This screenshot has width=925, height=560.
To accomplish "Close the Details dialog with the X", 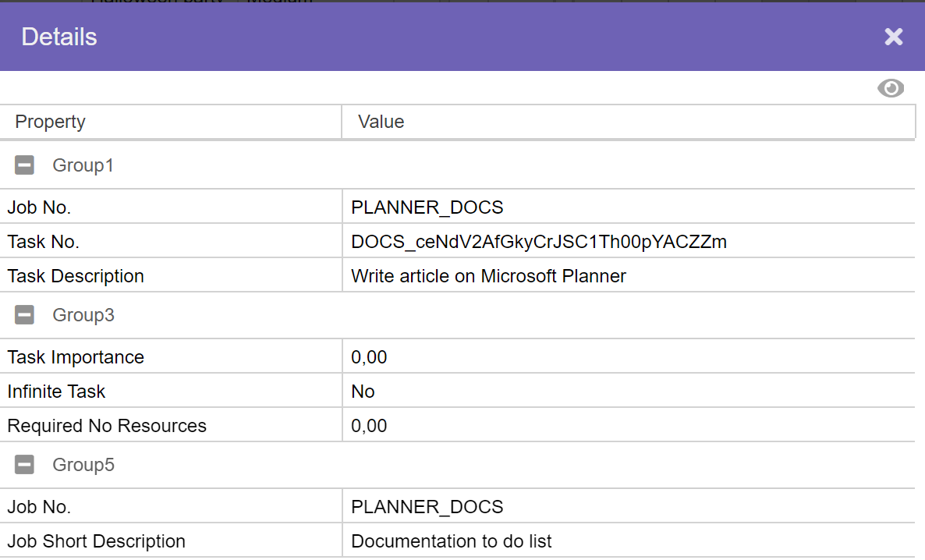I will click(893, 37).
